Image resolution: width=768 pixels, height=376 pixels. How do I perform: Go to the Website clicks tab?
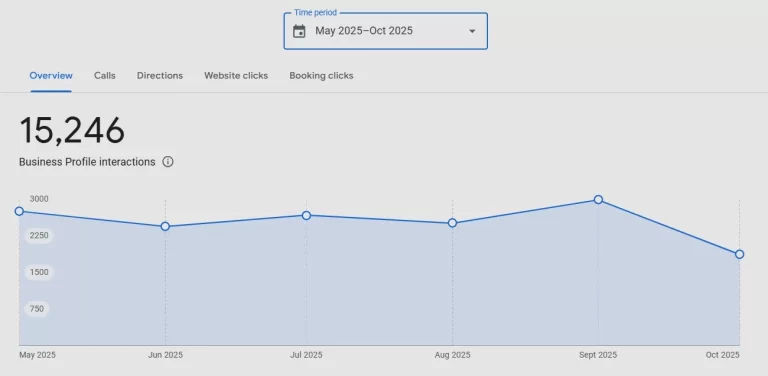236,75
